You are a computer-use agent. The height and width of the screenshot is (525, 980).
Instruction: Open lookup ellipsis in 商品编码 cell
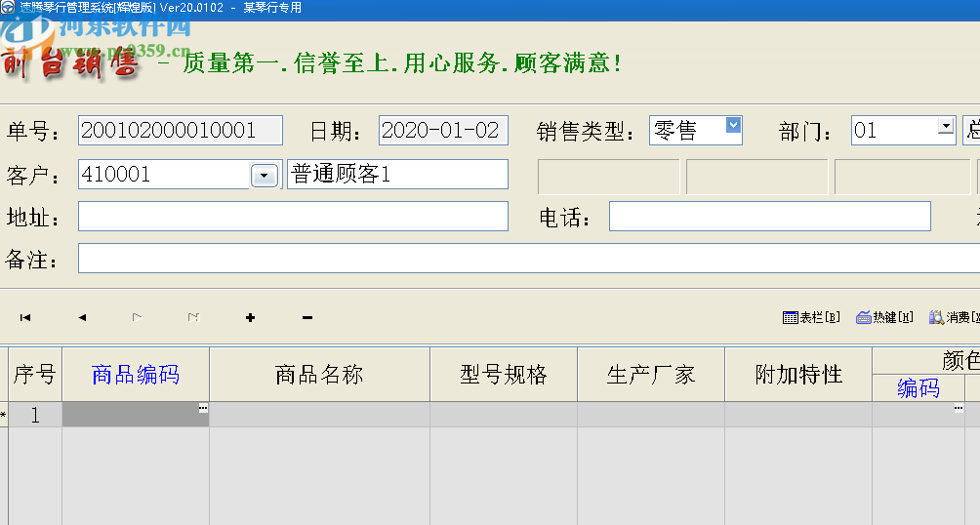coord(203,408)
